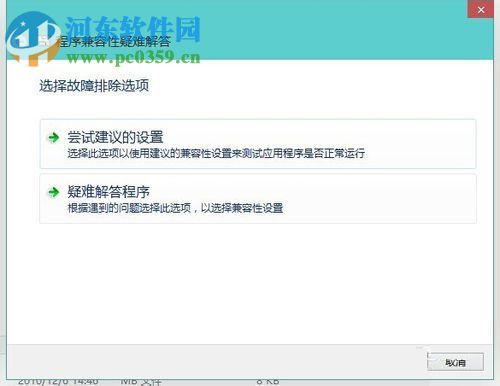Choose 疑难解答程序 option
Screen dimensions: 500x386
258,199
